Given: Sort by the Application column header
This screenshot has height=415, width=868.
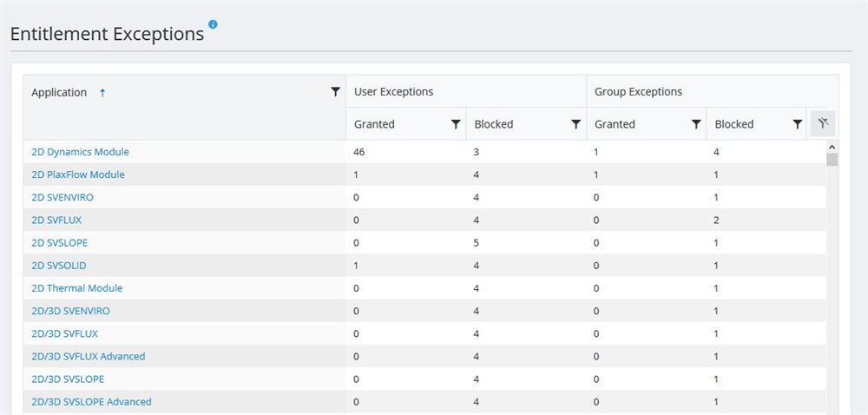Looking at the screenshot, I should 59,93.
